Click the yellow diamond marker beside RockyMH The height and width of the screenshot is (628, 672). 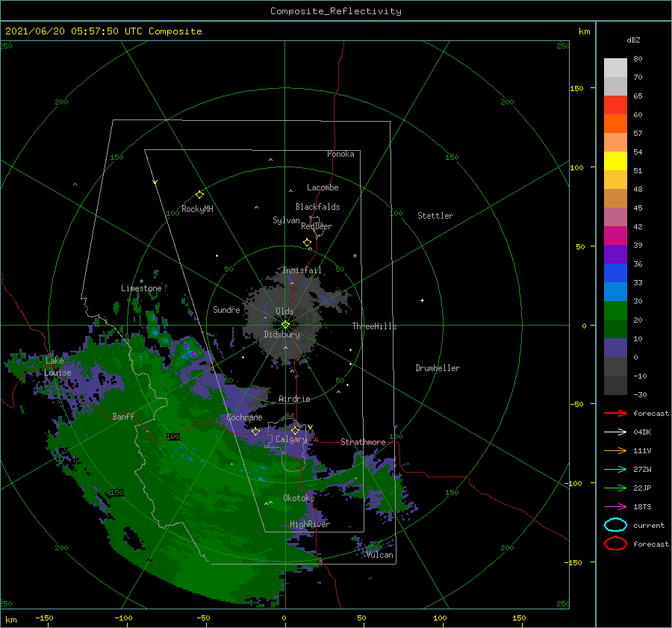(199, 195)
